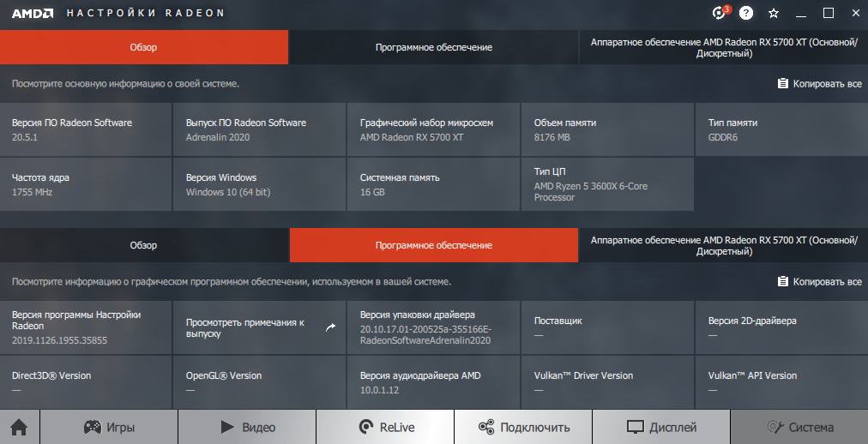868x444 pixels.
Task: Click the Vulkan API Version tile
Action: coord(781,382)
